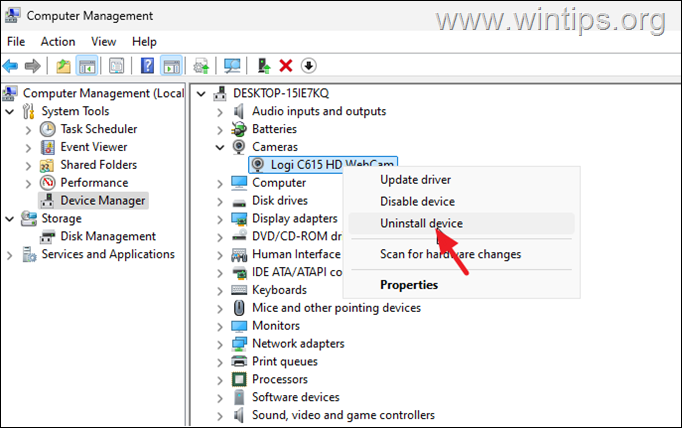Click the blue Help question mark icon
The height and width of the screenshot is (428, 682).
pyautogui.click(x=147, y=66)
